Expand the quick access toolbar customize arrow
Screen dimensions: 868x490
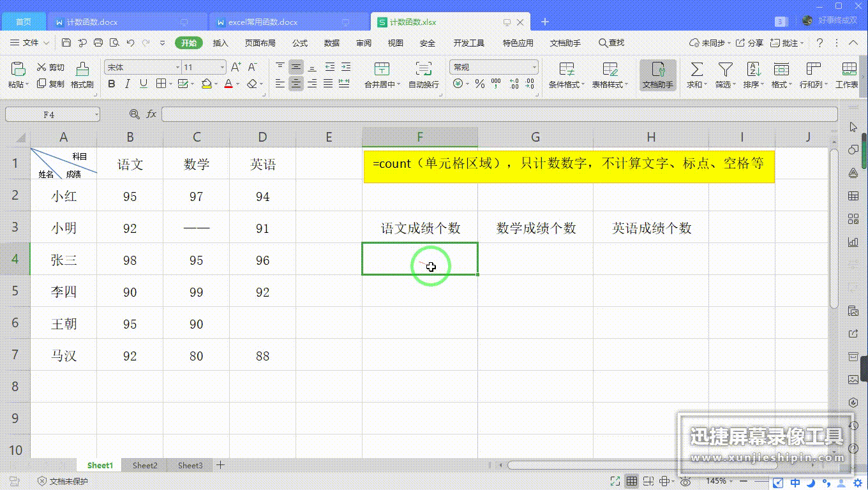point(162,43)
